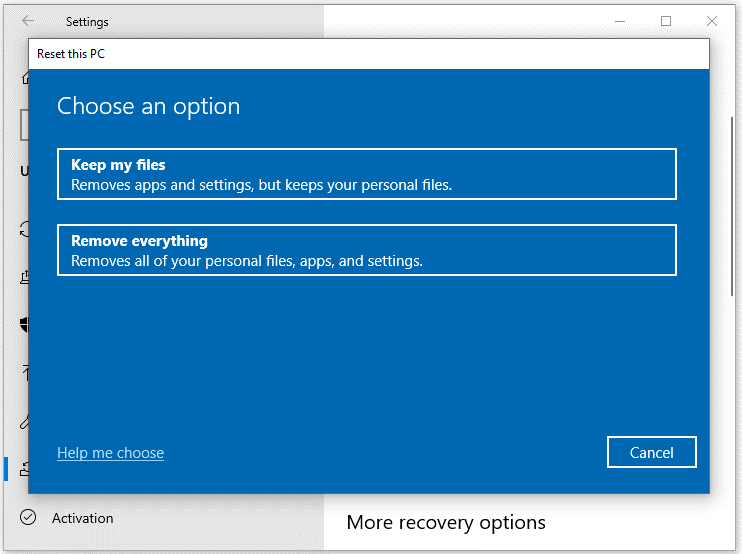Click the More recovery options heading
Viewport: 742px width, 554px height.
(446, 523)
